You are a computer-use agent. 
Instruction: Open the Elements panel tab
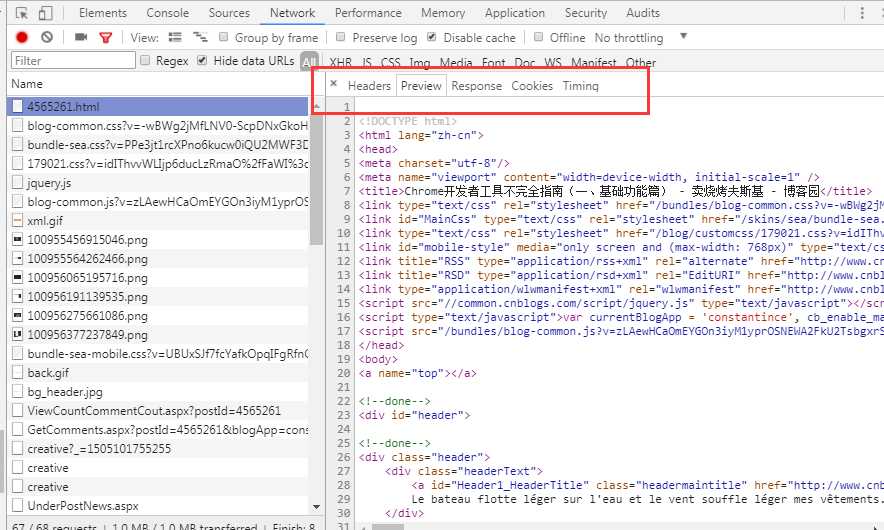[103, 13]
